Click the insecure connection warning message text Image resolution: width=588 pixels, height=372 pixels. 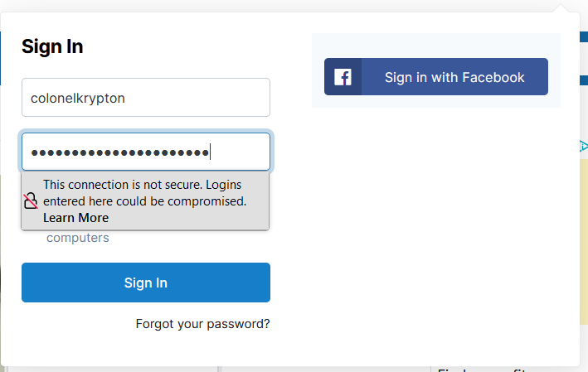[145, 193]
